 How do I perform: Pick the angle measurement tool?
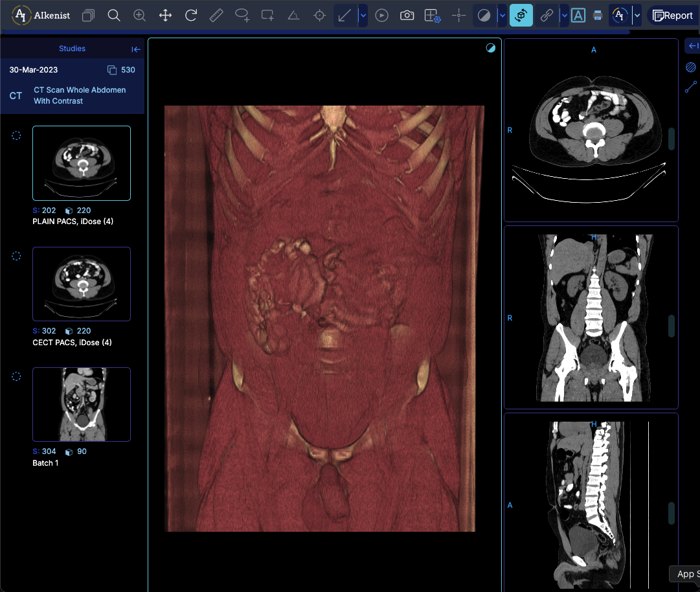tap(293, 15)
